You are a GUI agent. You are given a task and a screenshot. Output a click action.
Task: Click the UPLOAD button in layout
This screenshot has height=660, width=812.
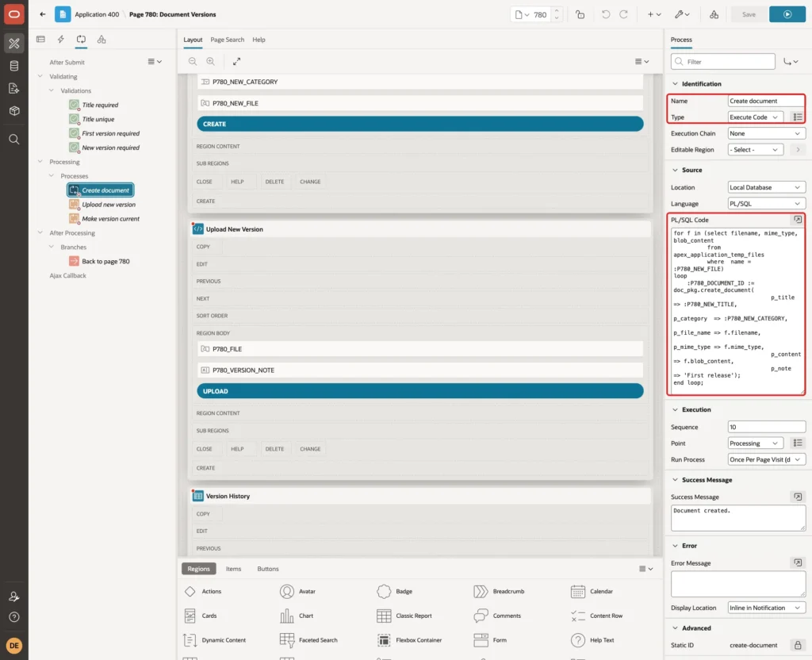[420, 391]
